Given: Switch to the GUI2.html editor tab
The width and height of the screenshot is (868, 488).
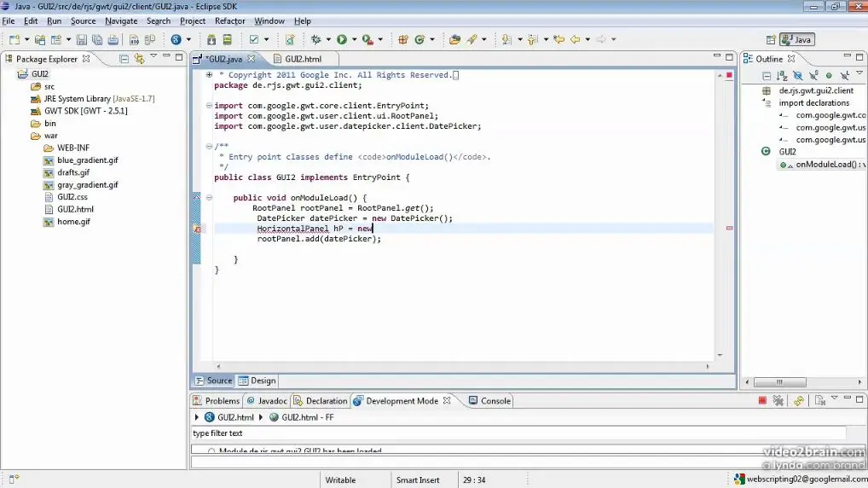Looking at the screenshot, I should 303,59.
